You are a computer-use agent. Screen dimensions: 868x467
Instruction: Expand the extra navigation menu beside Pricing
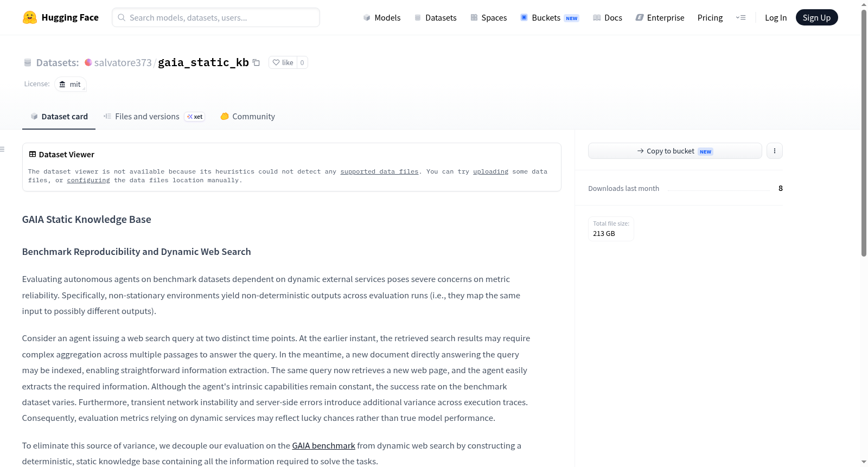(741, 17)
